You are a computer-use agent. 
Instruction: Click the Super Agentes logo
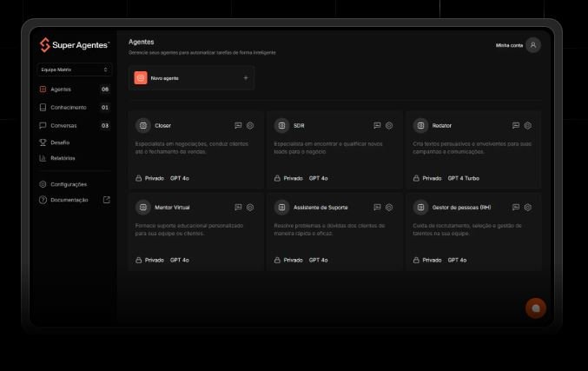[x=75, y=45]
